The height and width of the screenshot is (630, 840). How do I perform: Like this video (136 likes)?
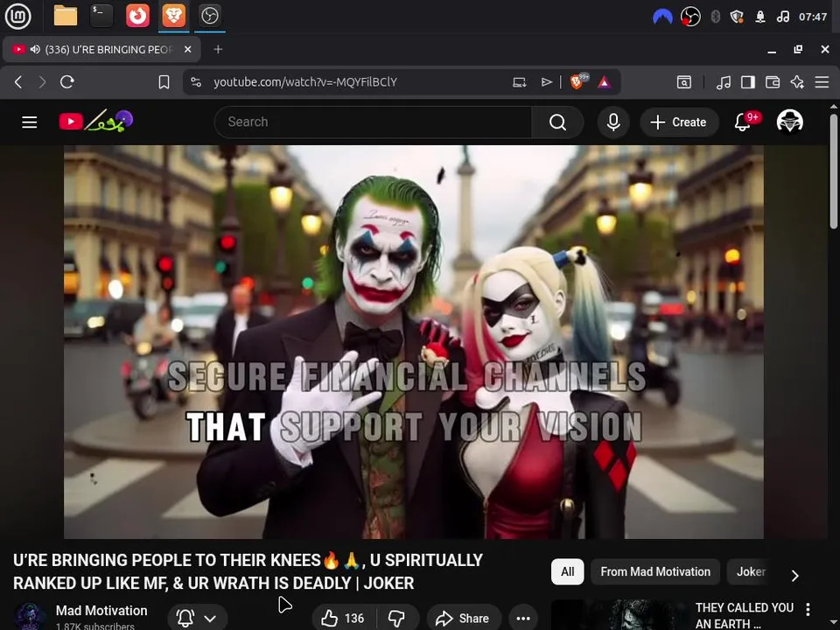point(343,619)
